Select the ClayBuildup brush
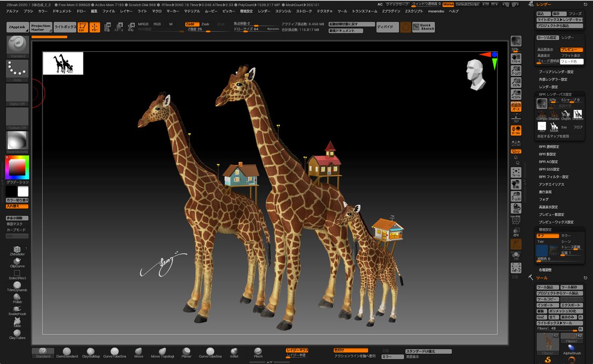593x364 pixels. click(x=91, y=351)
